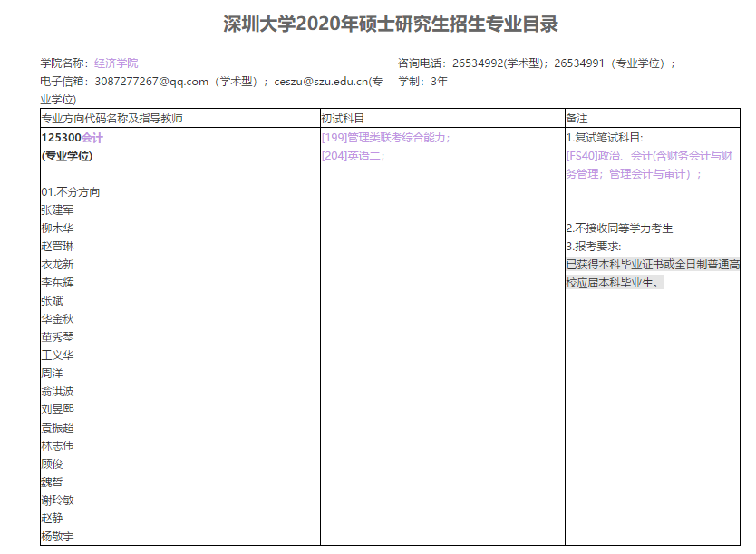This screenshot has height=554, width=756.
Task: Click the 会计 major link after 125300
Action: [x=92, y=138]
